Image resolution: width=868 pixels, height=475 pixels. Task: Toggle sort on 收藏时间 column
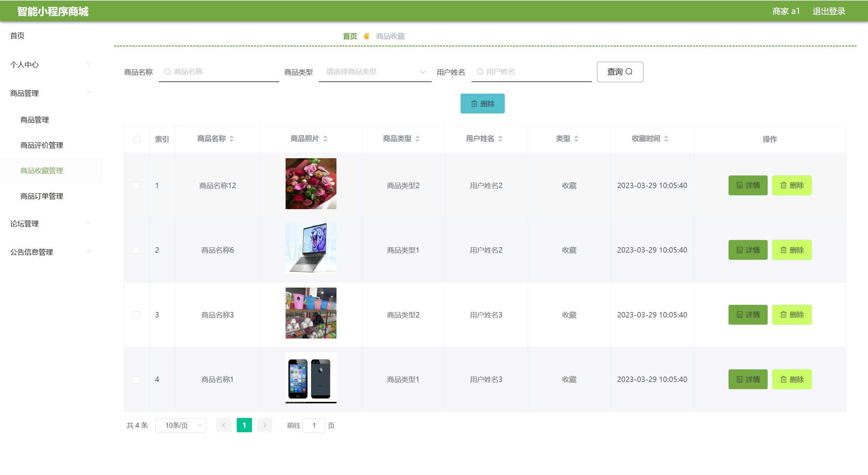coord(666,139)
